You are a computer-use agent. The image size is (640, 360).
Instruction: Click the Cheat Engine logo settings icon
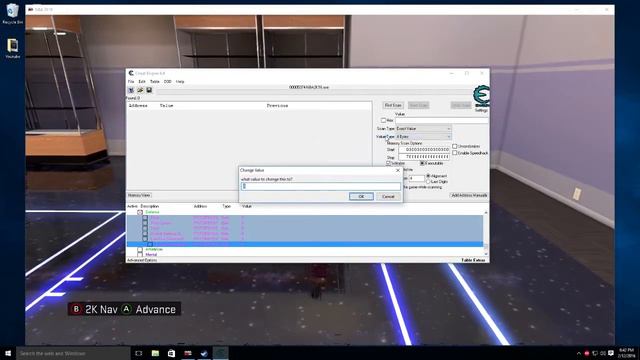[481, 96]
